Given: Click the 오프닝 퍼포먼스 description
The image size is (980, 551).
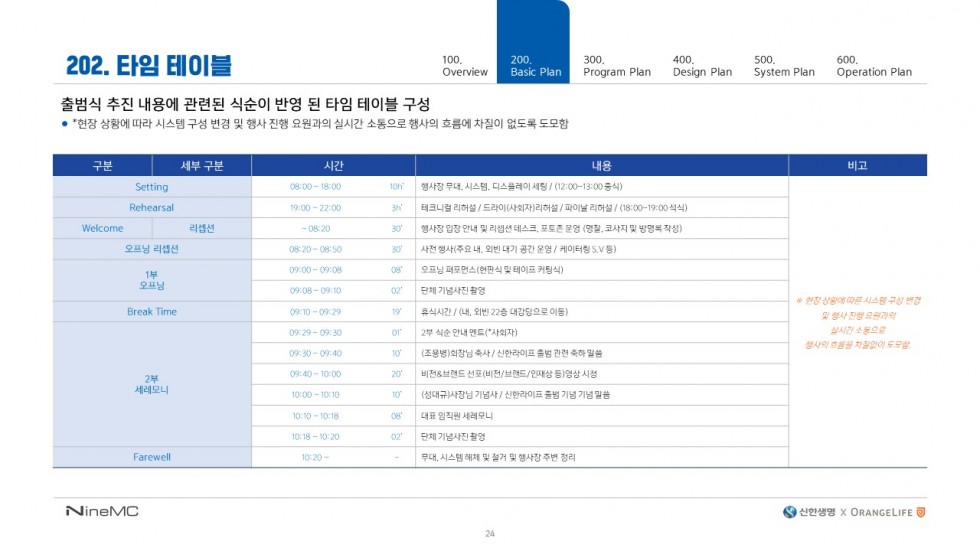Looking at the screenshot, I should (492, 270).
